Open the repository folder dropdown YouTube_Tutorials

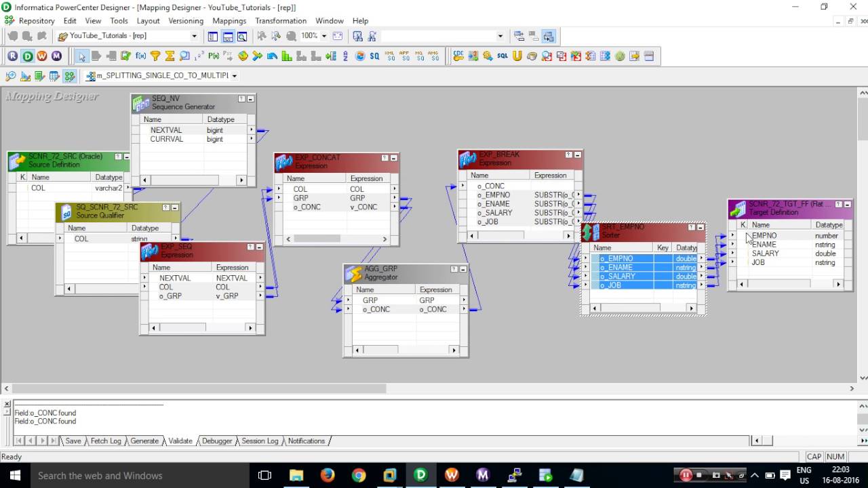pyautogui.click(x=195, y=36)
